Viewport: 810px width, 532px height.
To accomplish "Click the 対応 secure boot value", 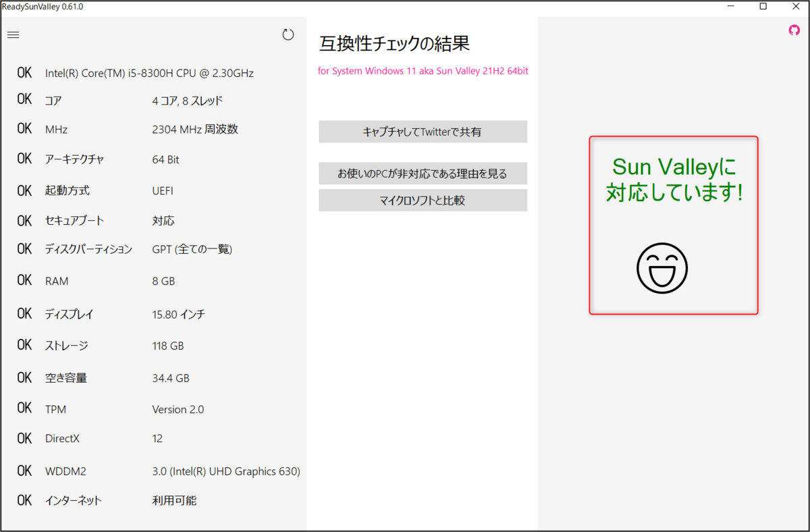I will point(163,221).
